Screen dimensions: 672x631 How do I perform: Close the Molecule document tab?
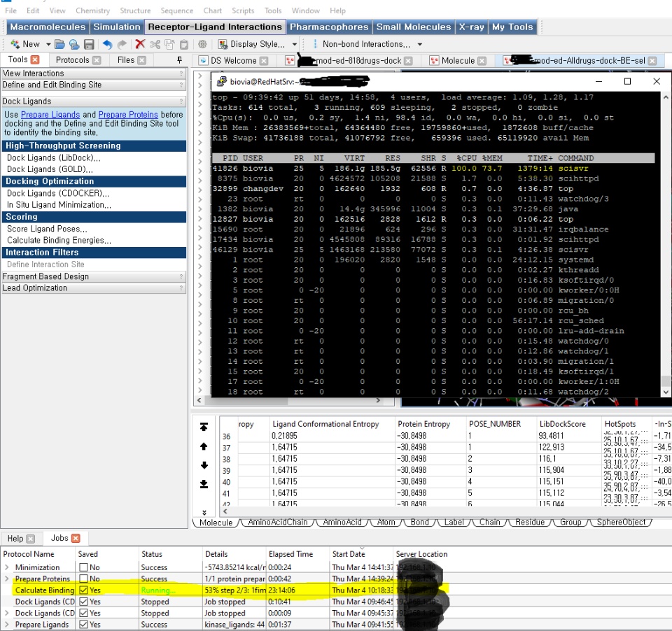482,61
